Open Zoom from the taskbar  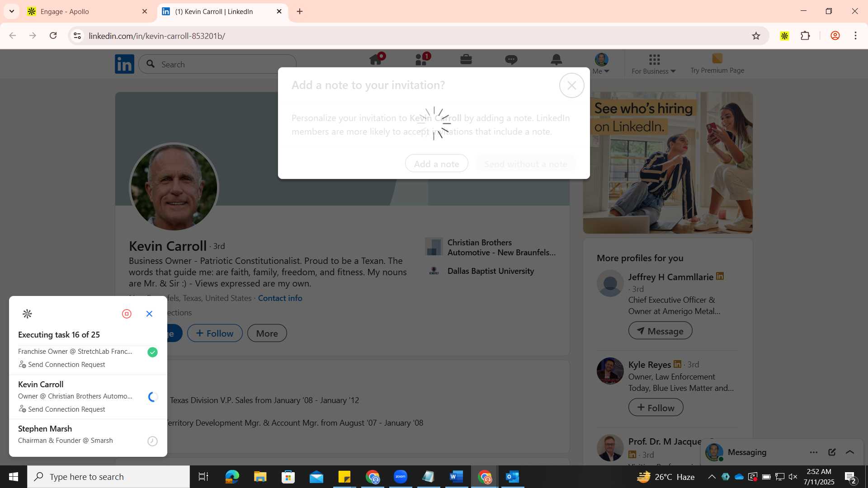401,477
